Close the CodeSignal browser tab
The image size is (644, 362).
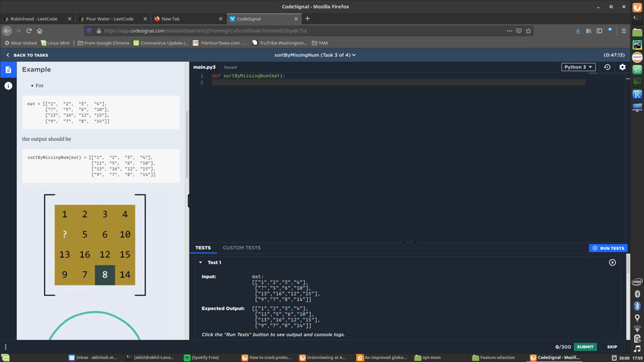click(296, 19)
